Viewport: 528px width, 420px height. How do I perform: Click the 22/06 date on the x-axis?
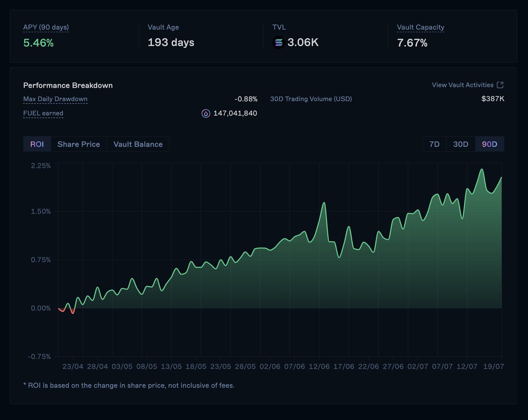click(x=369, y=367)
